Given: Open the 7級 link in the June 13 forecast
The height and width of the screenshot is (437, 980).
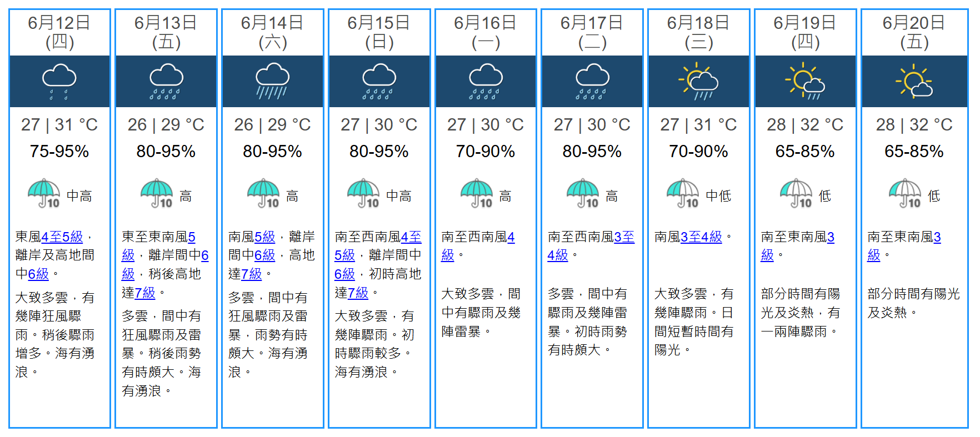Looking at the screenshot, I should click(145, 293).
